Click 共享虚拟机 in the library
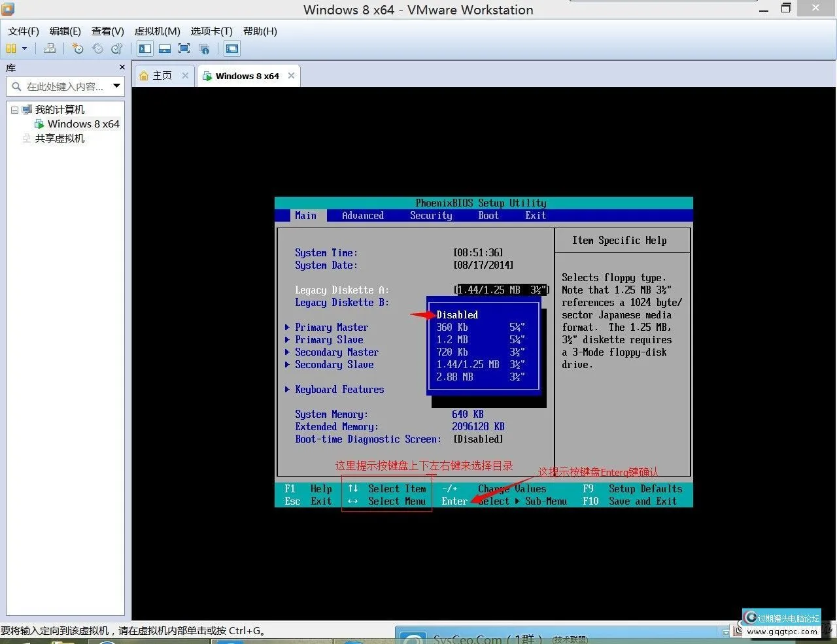 click(x=60, y=138)
